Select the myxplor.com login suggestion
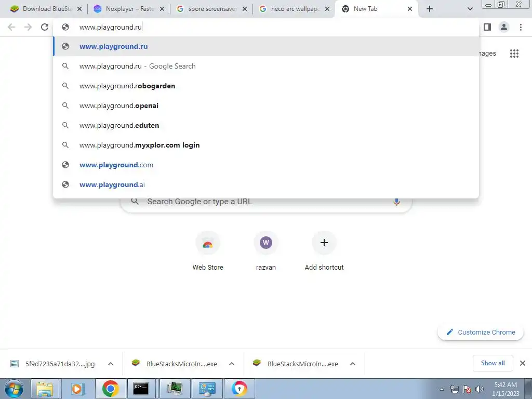Screen dimensions: 532x399 coord(266,145)
